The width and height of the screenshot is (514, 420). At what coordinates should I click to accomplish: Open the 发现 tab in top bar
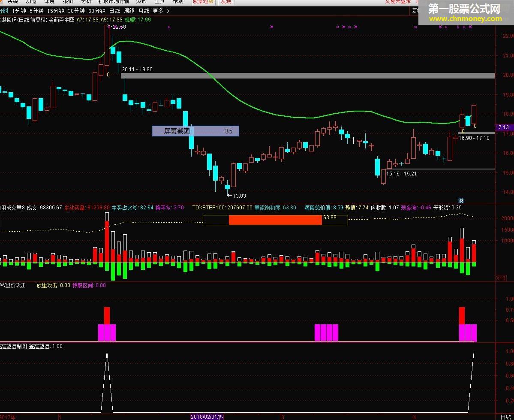[226, 2]
